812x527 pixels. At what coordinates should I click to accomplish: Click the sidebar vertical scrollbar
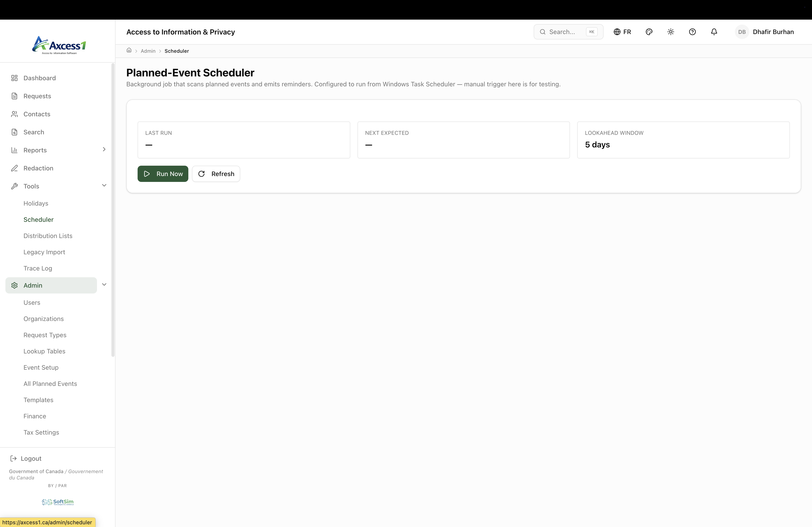(x=113, y=210)
